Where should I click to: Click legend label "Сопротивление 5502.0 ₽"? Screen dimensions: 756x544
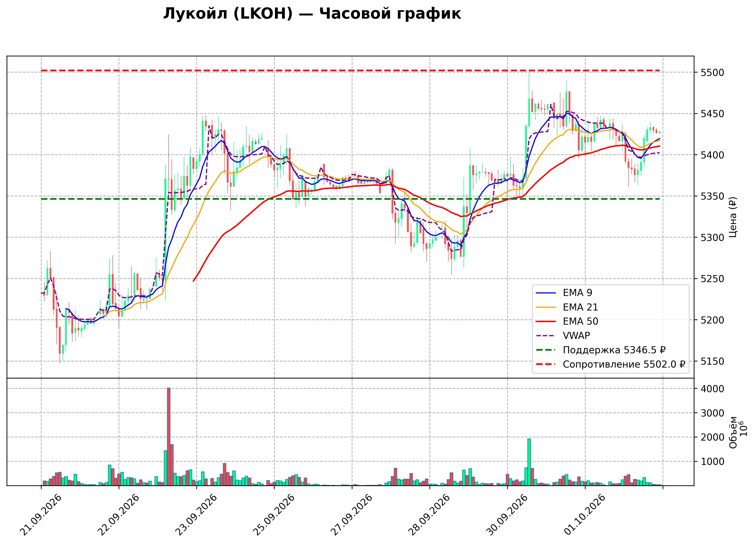pos(624,365)
